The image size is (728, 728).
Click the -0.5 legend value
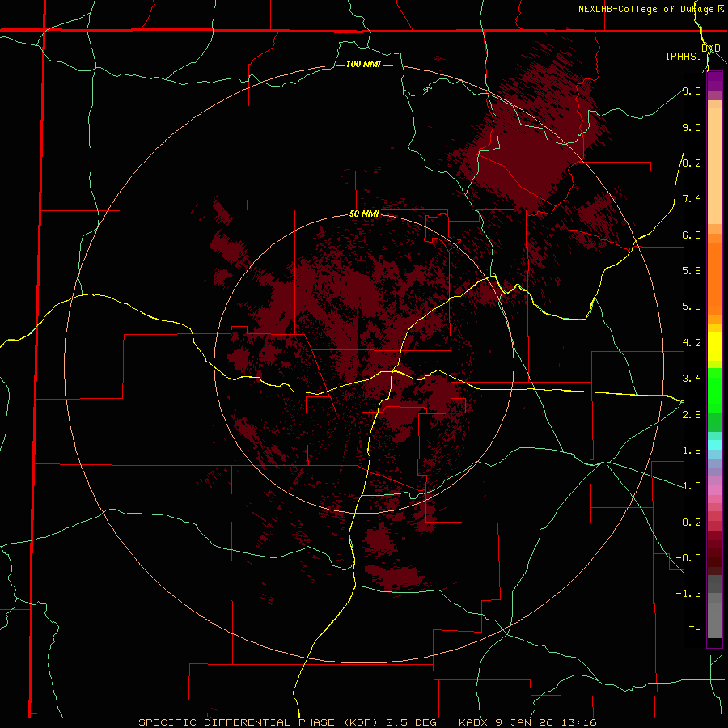[x=688, y=558]
